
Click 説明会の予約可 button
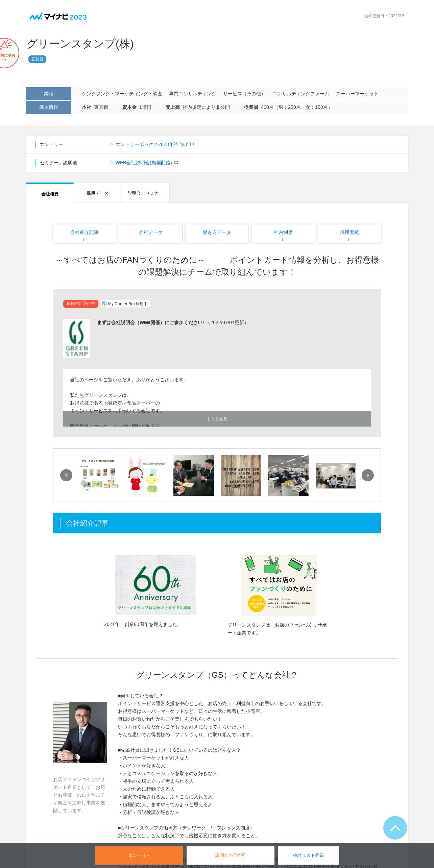click(231, 855)
